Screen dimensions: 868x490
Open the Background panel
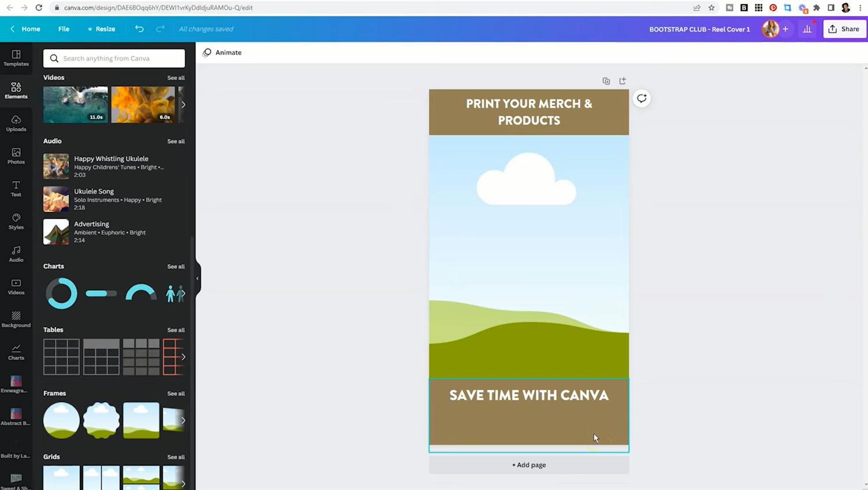tap(16, 319)
